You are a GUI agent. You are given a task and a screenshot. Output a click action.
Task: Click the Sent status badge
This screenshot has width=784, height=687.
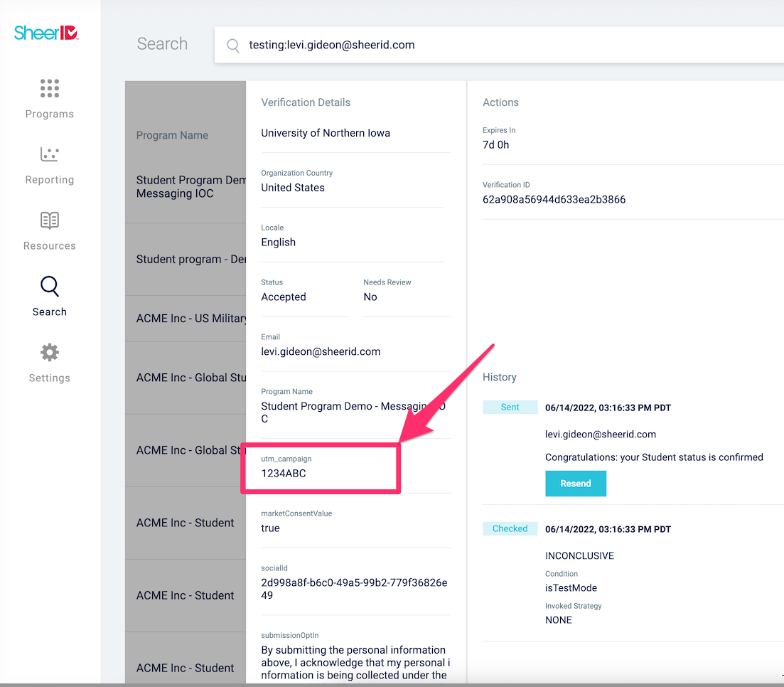[510, 408]
